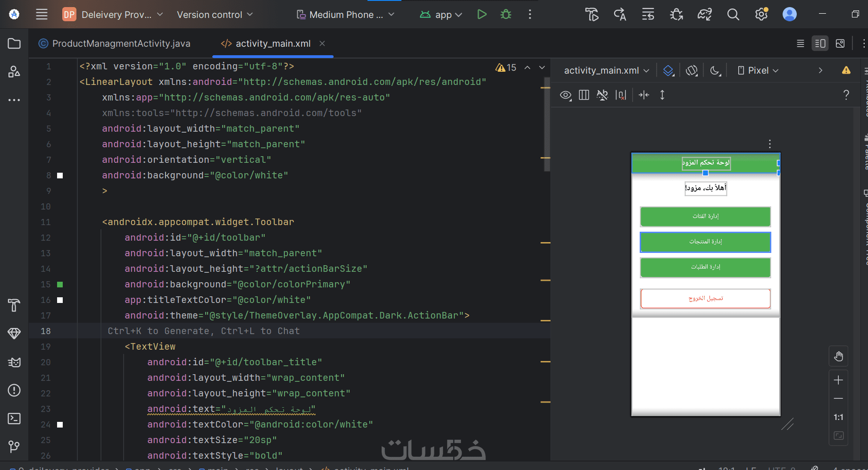Image resolution: width=868 pixels, height=470 pixels.
Task: Open the Version control dropdown
Action: [x=215, y=15]
